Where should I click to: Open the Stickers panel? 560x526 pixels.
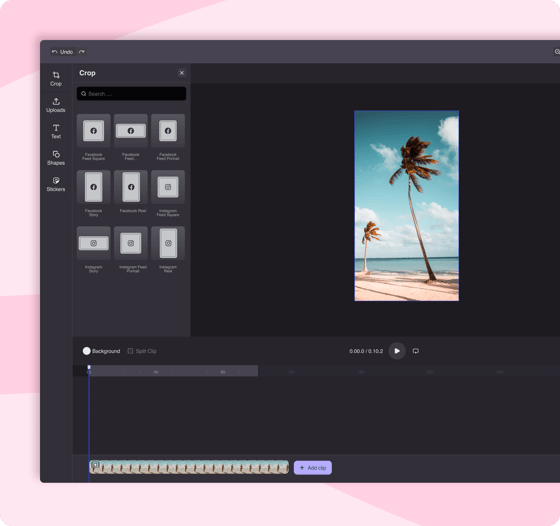click(56, 184)
